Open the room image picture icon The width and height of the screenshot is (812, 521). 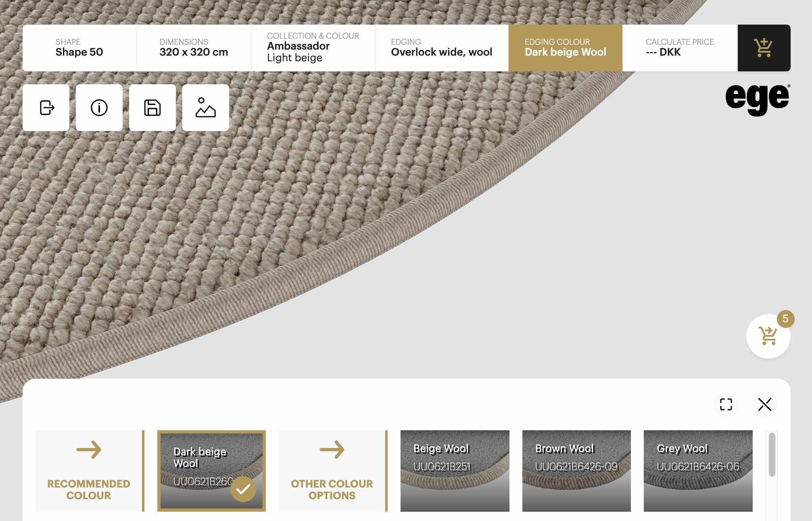(206, 108)
